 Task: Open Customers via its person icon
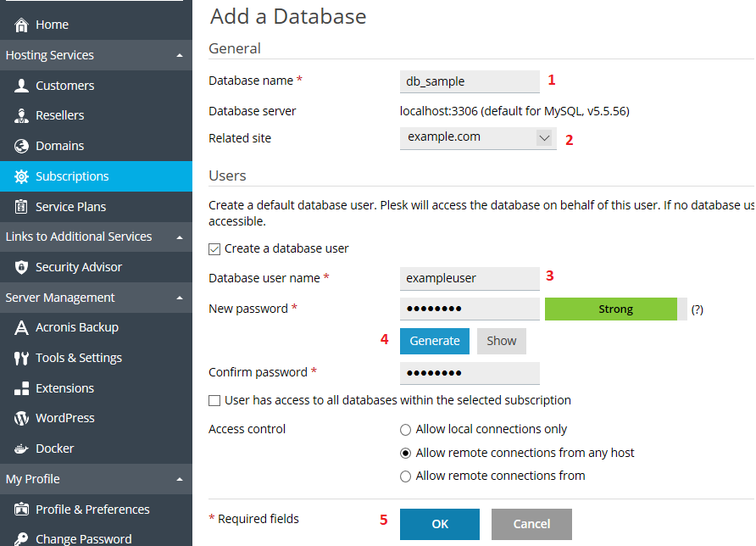click(21, 86)
